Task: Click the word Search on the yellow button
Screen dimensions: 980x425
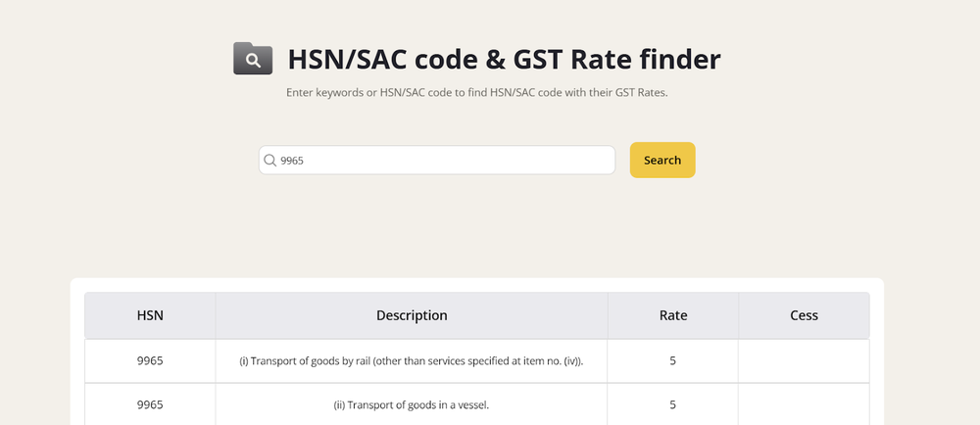Action: (x=662, y=161)
